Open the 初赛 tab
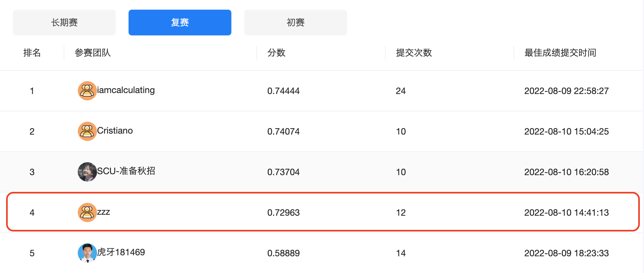The height and width of the screenshot is (273, 644). click(296, 23)
